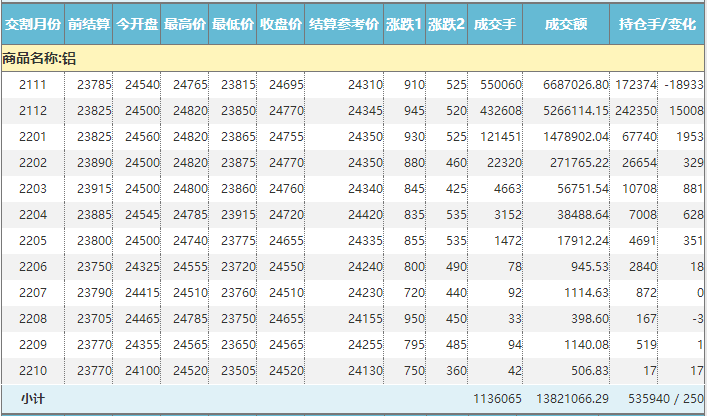Click the 交割月份 column header
The height and width of the screenshot is (416, 707).
click(x=33, y=22)
